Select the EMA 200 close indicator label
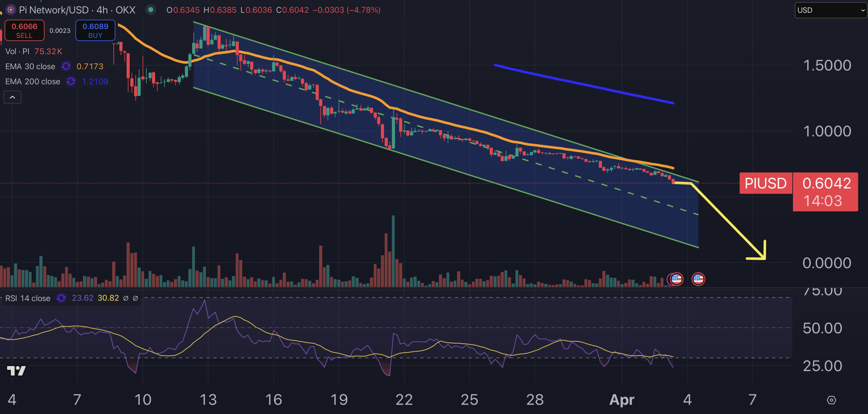This screenshot has height=414, width=868. 33,82
